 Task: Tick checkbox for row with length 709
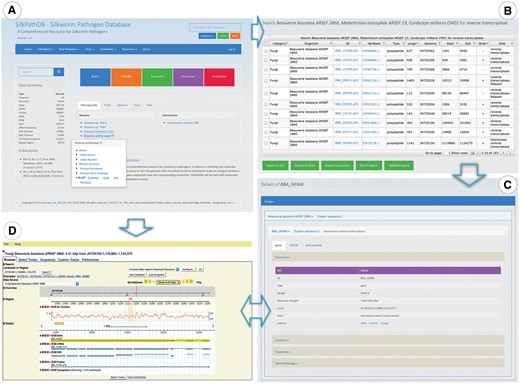266,70
